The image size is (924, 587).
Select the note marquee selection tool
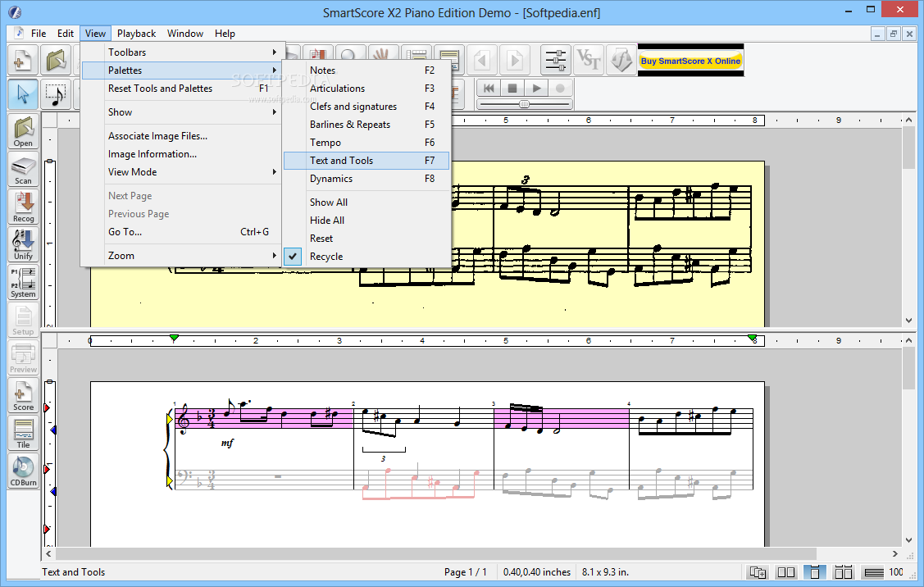coord(56,94)
